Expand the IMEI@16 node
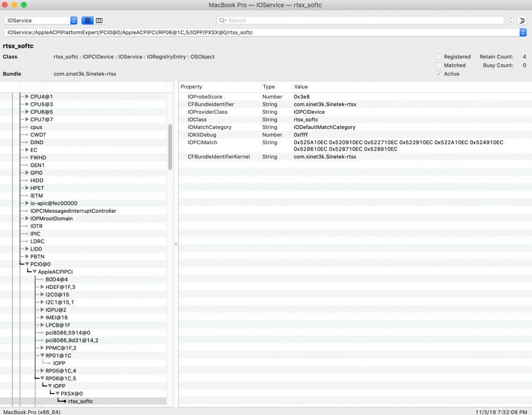The image size is (532, 415). click(x=42, y=318)
